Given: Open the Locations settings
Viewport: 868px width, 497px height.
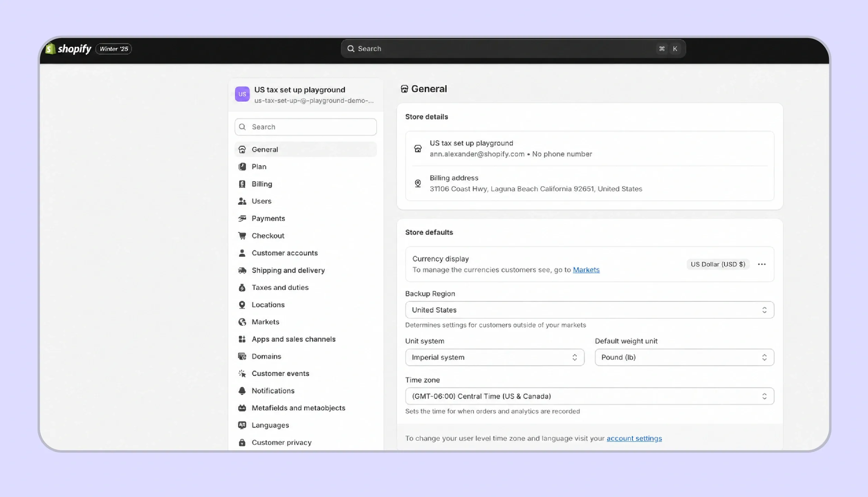Looking at the screenshot, I should 305,305.
